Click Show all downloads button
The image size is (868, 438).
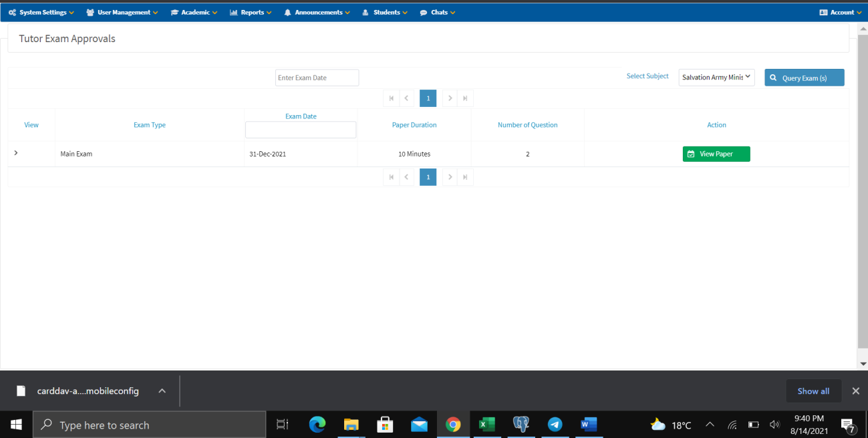813,391
